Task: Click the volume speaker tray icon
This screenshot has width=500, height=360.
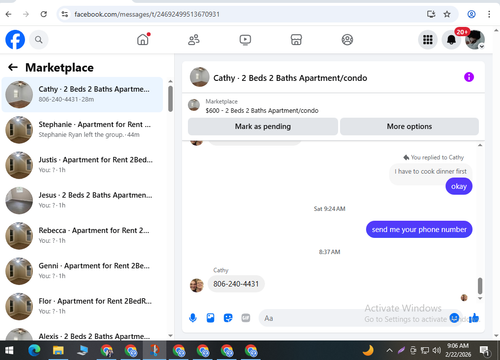Action: tap(436, 350)
